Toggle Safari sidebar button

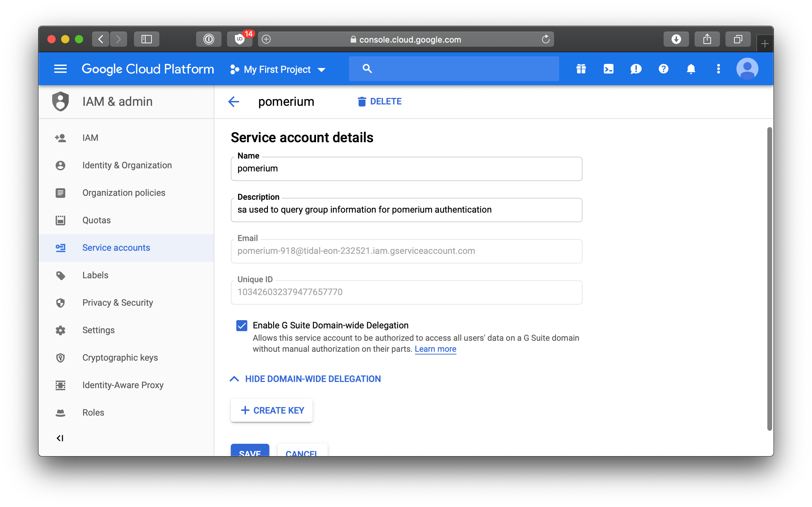tap(147, 39)
